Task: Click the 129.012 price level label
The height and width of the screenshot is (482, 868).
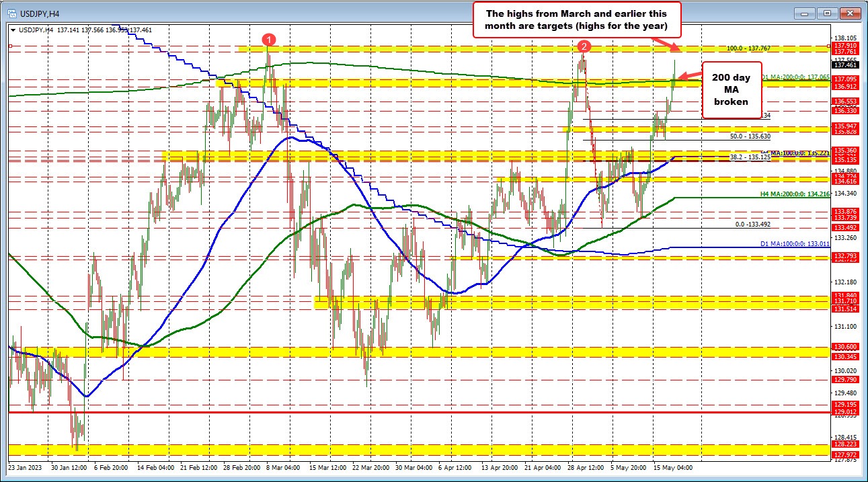Action: click(x=844, y=411)
